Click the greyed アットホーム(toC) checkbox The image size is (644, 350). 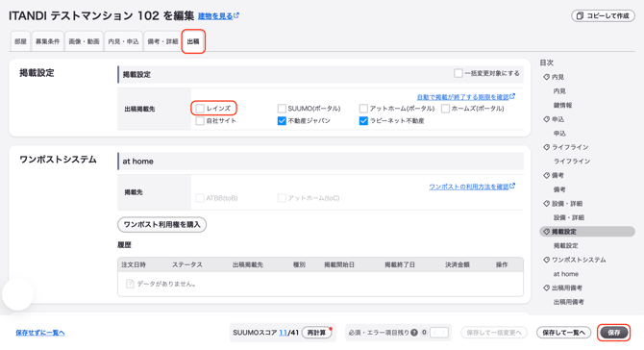point(282,198)
